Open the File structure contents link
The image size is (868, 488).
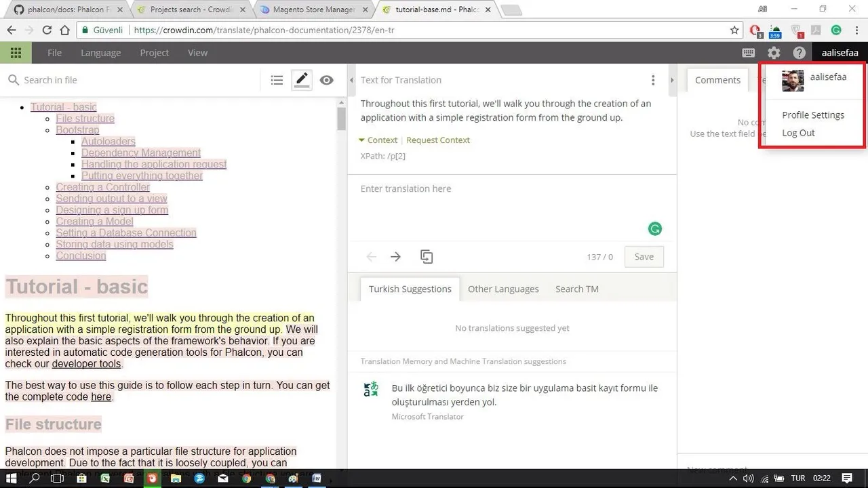pos(85,119)
